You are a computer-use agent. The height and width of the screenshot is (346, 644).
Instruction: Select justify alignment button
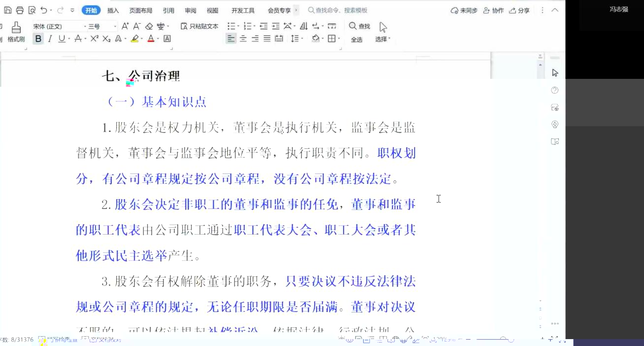[267, 38]
